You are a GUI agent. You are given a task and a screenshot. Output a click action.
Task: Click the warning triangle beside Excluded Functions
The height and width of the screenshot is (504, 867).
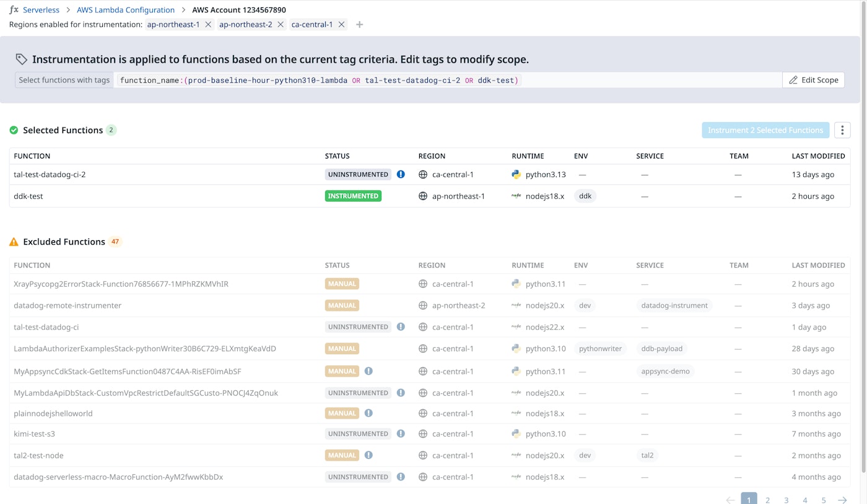(14, 242)
